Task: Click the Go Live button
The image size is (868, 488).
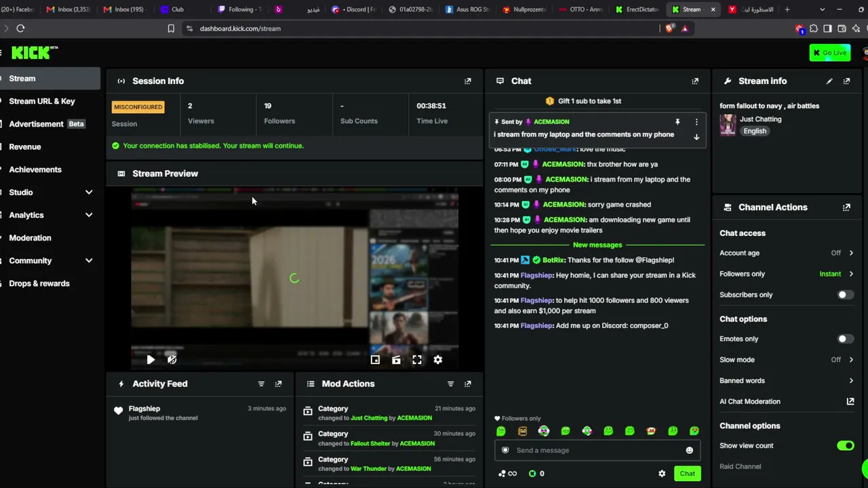Action: pyautogui.click(x=830, y=53)
